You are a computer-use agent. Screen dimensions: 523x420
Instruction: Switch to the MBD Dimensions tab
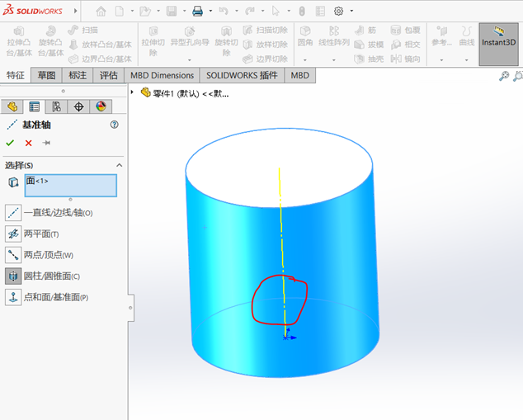pos(163,75)
